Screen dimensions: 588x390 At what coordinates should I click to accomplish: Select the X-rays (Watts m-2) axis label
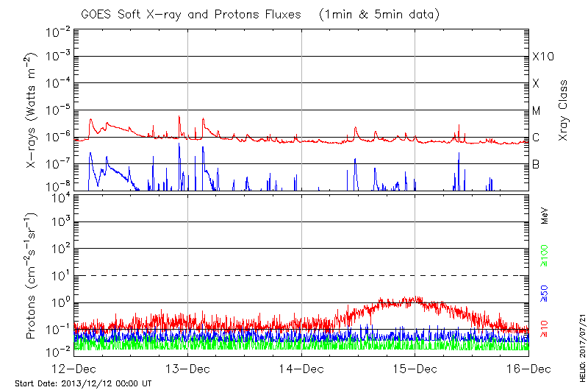coord(31,110)
